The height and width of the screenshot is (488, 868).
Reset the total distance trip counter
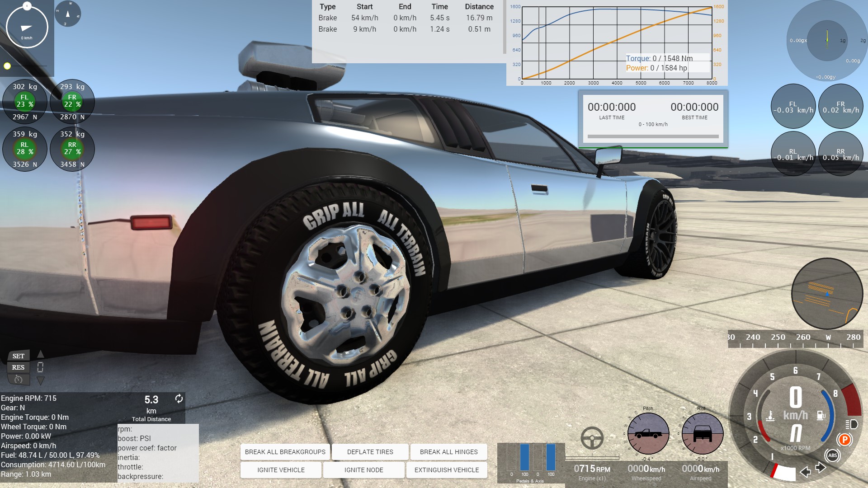click(179, 399)
